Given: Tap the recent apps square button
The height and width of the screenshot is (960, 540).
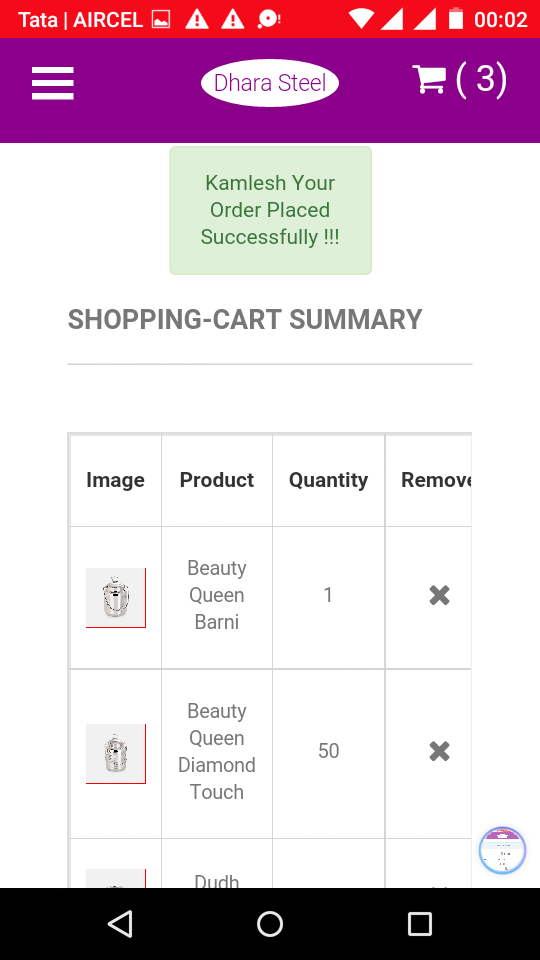Looking at the screenshot, I should (x=420, y=924).
